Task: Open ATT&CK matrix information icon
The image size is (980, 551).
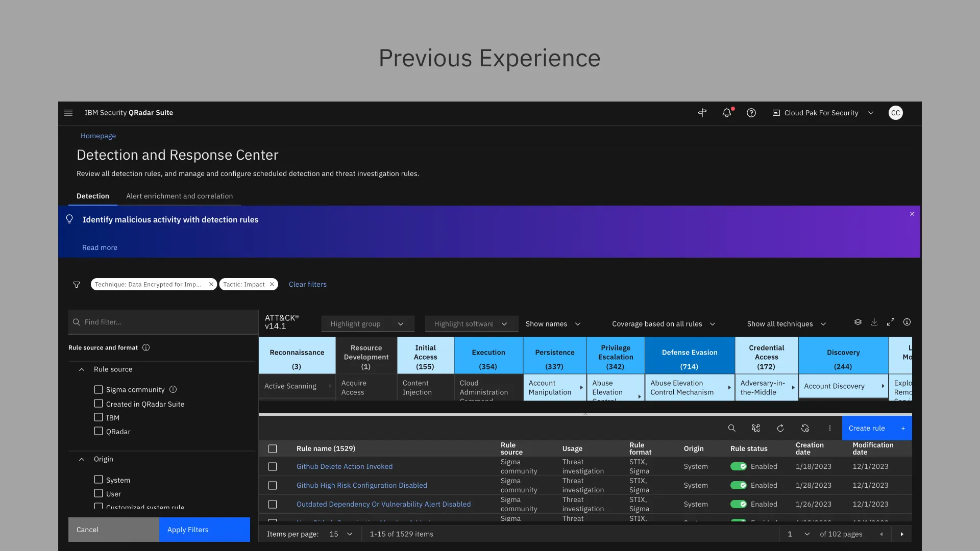Action: pyautogui.click(x=907, y=322)
